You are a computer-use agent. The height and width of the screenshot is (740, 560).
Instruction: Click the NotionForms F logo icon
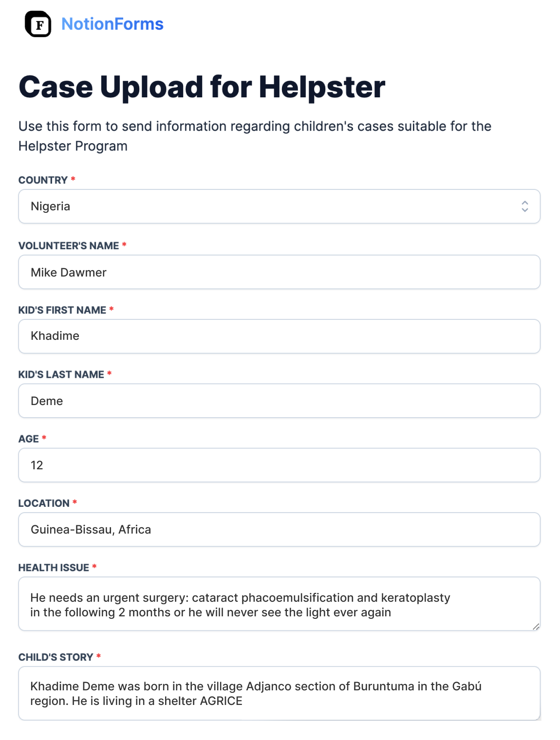pos(38,24)
